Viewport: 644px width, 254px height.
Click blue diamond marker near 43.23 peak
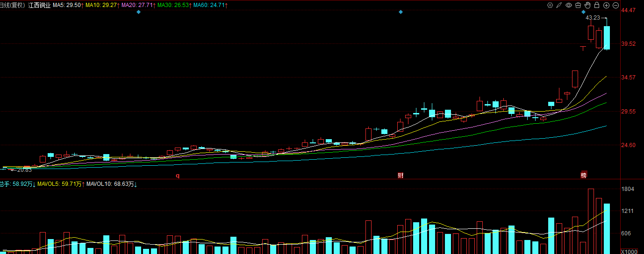583,12
